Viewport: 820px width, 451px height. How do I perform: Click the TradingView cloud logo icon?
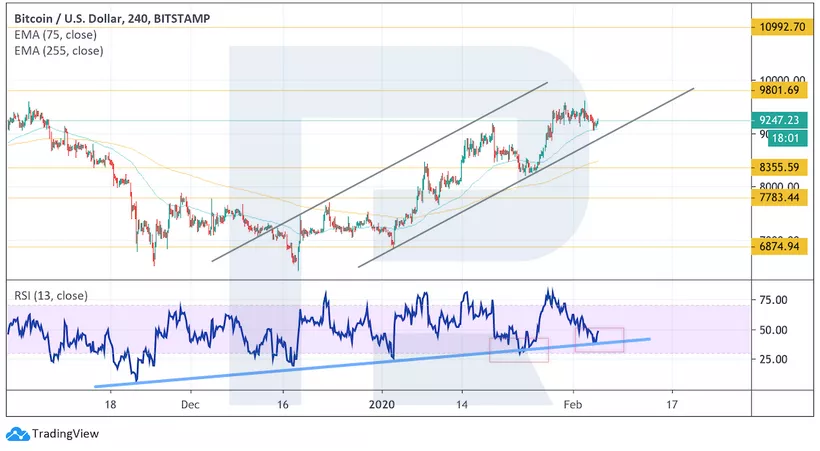click(x=17, y=434)
